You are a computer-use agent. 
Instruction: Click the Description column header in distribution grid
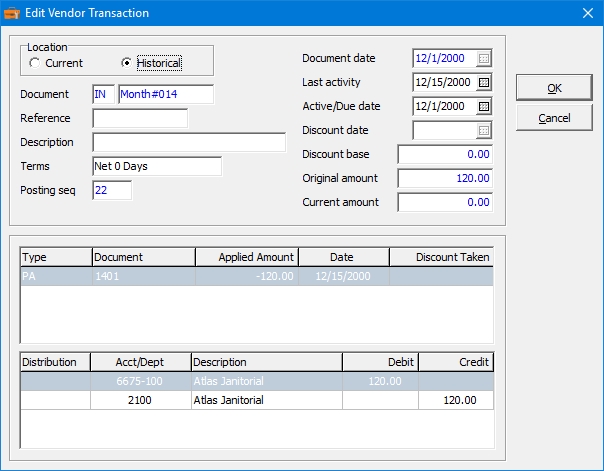267,362
